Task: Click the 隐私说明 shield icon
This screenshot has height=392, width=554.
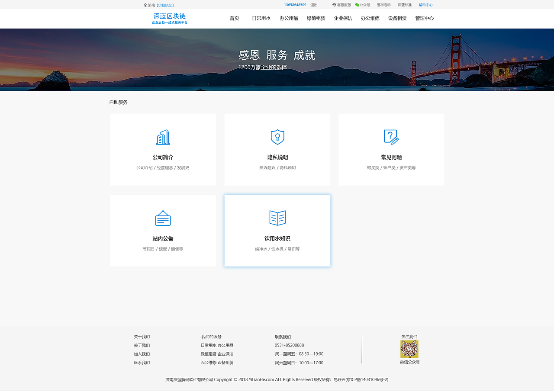Action: point(277,136)
